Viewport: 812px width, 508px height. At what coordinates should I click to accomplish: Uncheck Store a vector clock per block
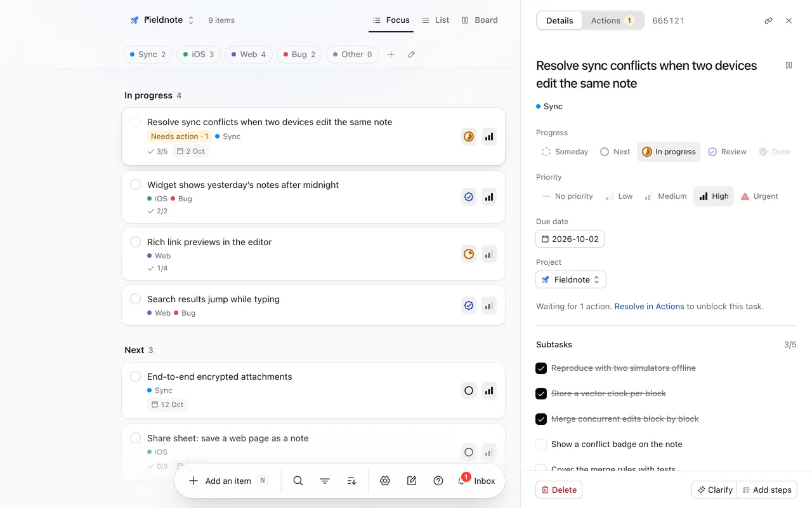point(541,394)
